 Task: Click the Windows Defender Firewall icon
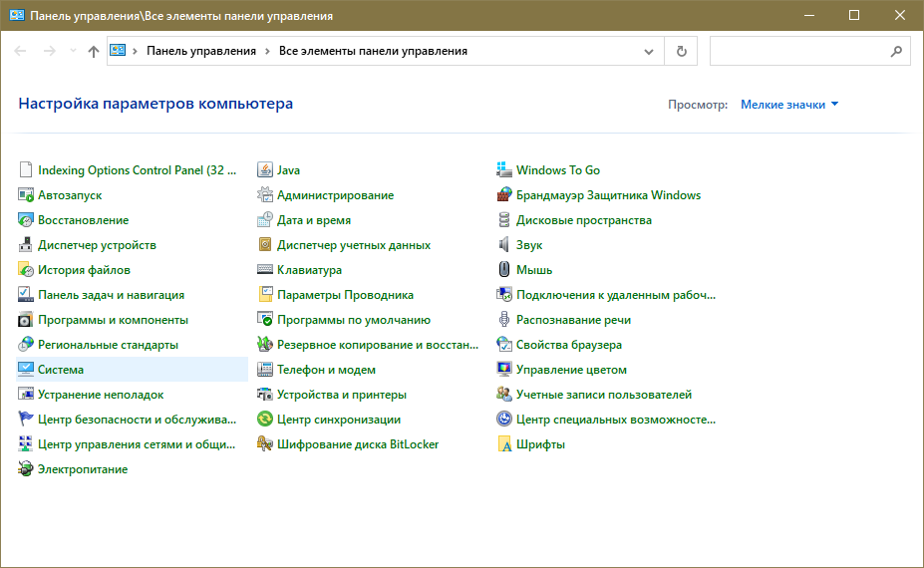click(x=504, y=195)
